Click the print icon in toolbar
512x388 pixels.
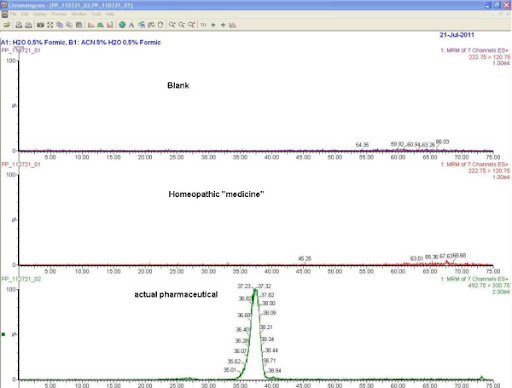19,25
